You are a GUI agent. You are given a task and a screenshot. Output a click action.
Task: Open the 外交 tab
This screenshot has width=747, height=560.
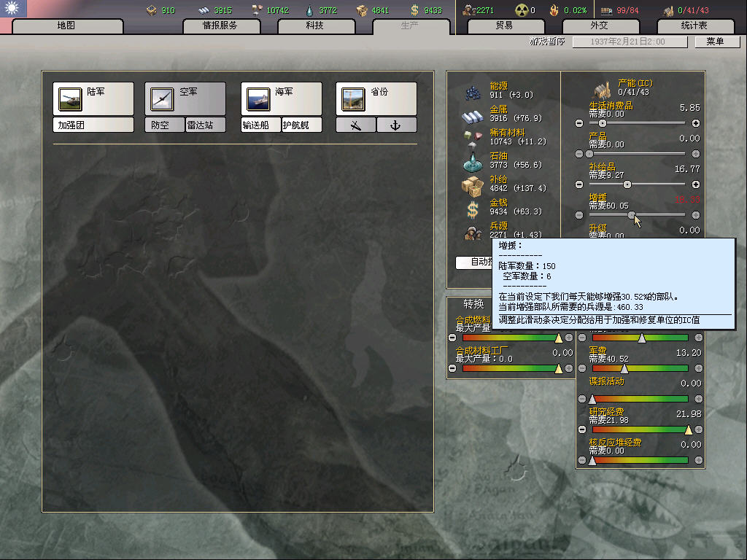pos(600,26)
